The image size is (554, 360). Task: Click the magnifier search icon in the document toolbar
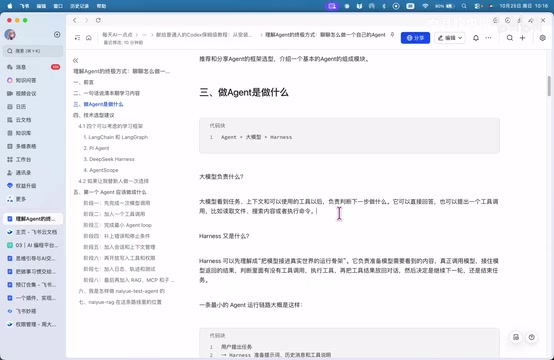pyautogui.click(x=509, y=38)
